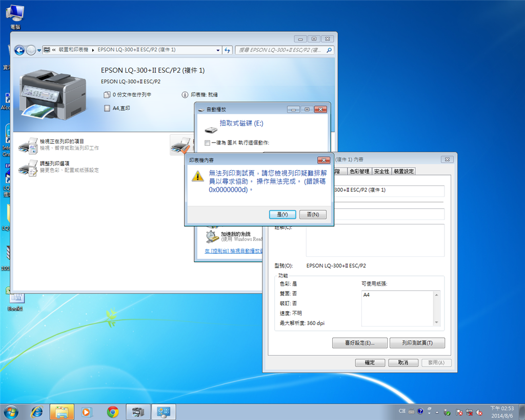This screenshot has width=525, height=420.
Task: Minimize the 自動播放 window
Action: 293,110
